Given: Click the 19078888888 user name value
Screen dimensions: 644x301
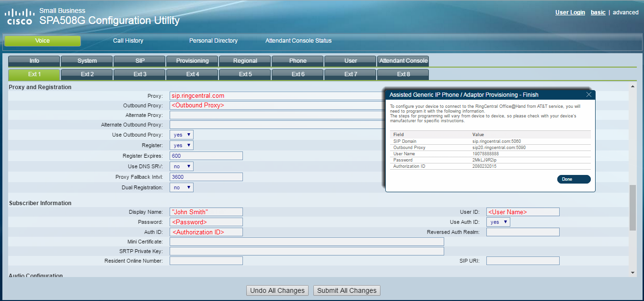Looking at the screenshot, I should pos(485,154).
